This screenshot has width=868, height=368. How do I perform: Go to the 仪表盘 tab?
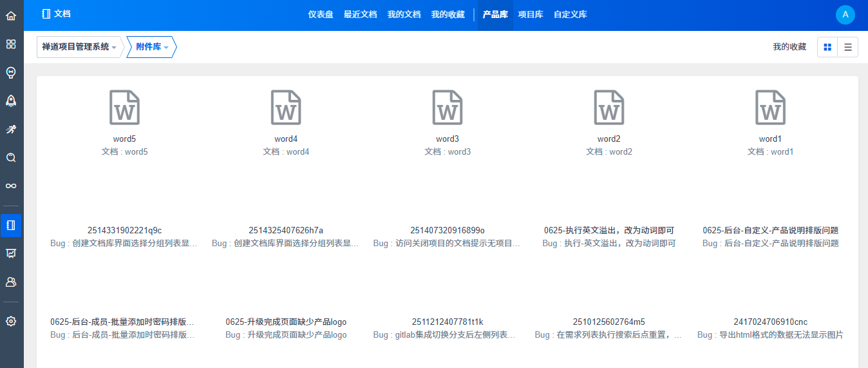click(321, 14)
